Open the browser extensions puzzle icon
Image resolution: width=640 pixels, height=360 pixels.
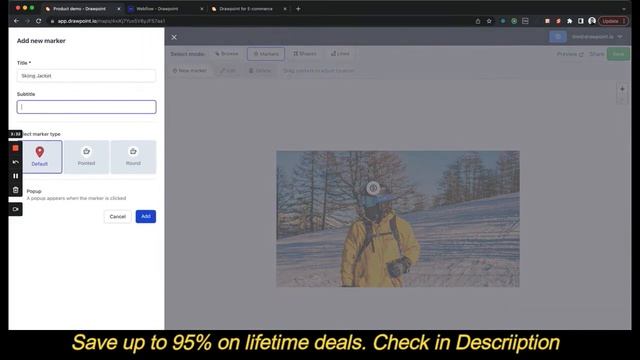click(569, 21)
